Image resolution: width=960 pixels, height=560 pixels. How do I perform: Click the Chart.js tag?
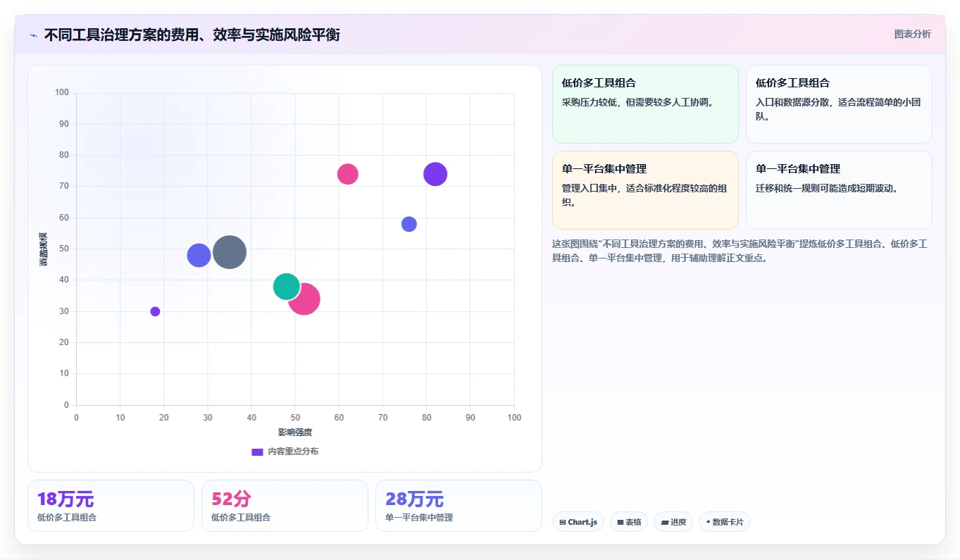[578, 522]
